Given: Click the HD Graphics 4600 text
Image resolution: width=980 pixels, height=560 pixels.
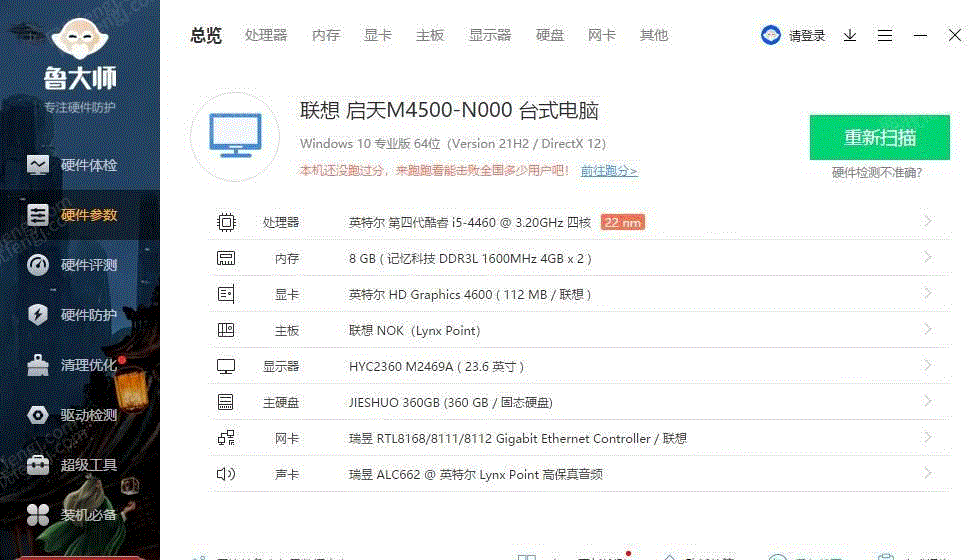Looking at the screenshot, I should point(470,294).
